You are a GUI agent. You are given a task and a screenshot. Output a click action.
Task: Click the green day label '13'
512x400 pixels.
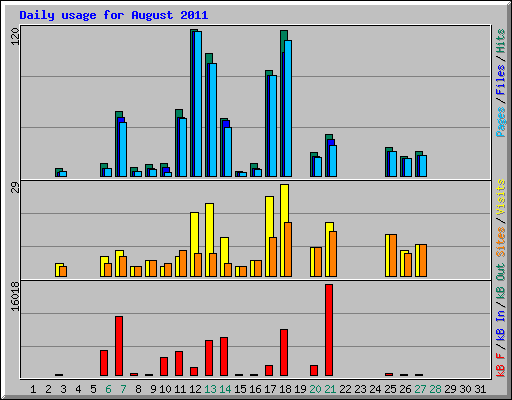pos(210,389)
